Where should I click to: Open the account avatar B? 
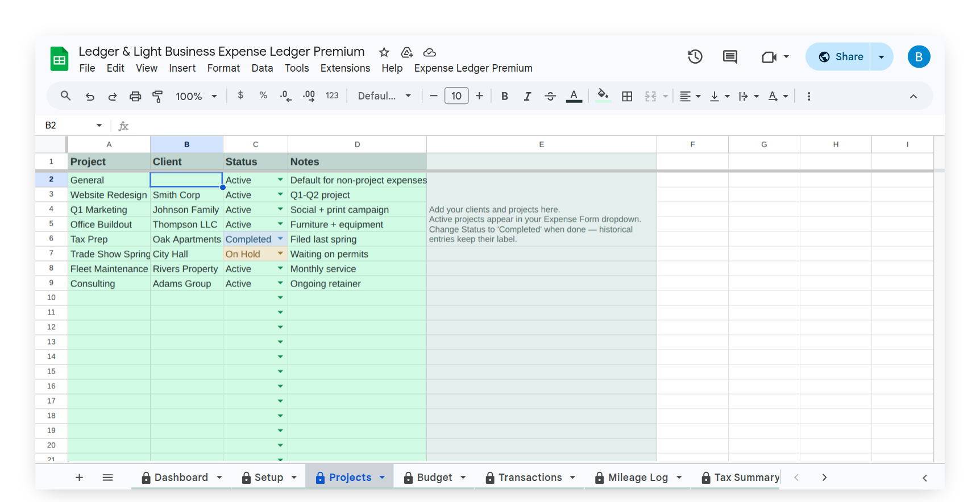tap(919, 57)
